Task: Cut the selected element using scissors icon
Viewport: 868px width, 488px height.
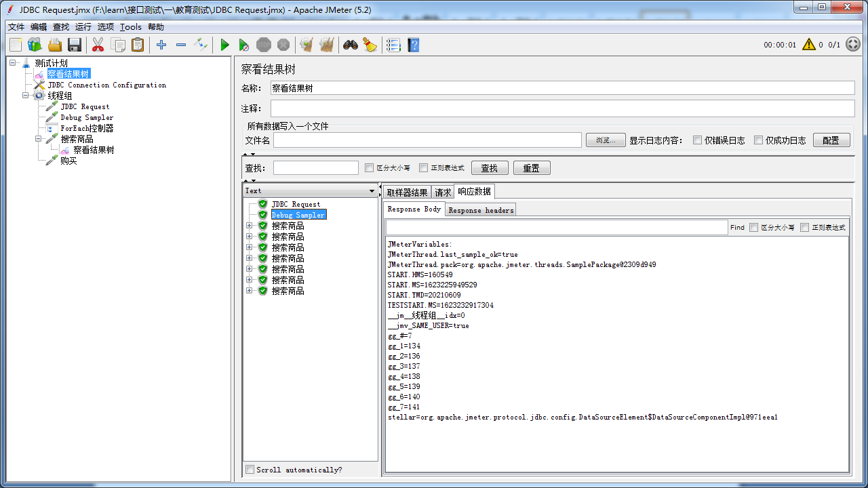Action: coord(98,45)
